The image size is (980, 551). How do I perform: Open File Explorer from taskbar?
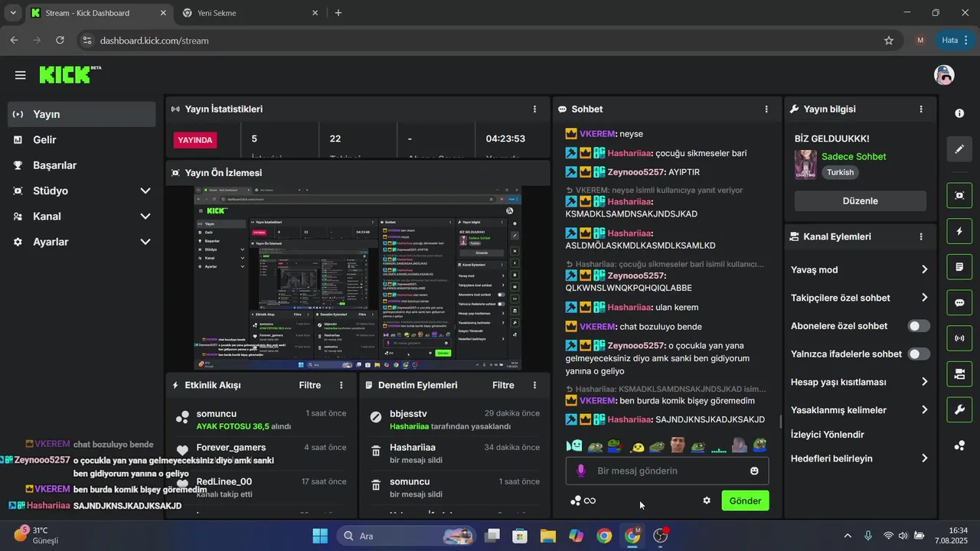548,536
